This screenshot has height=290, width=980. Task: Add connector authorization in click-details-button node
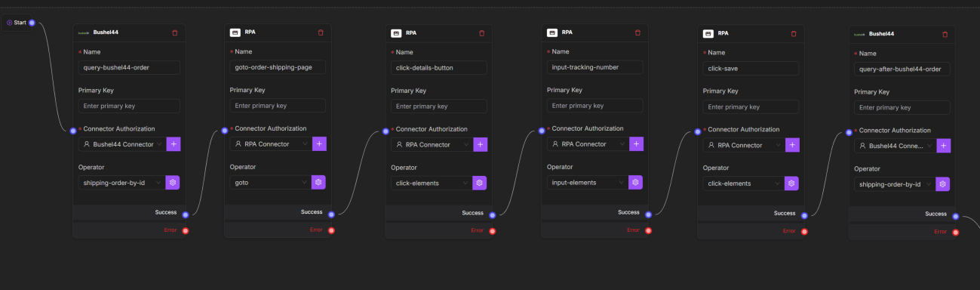[x=480, y=144]
